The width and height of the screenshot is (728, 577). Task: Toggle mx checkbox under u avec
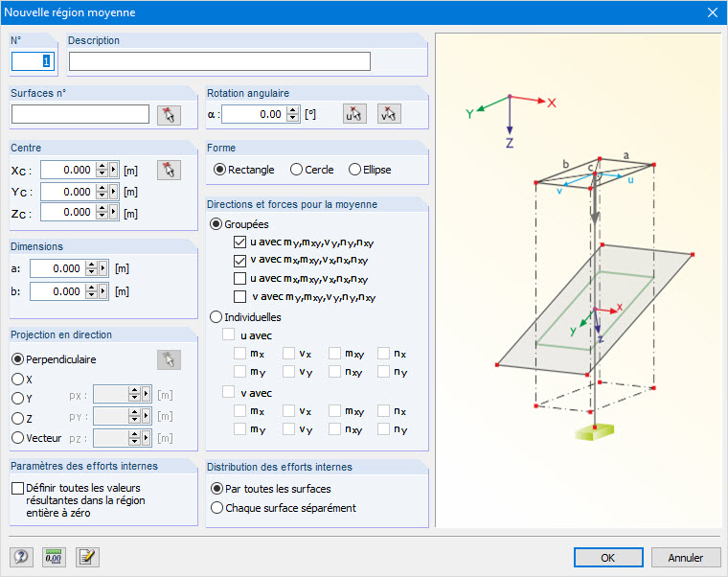click(239, 353)
